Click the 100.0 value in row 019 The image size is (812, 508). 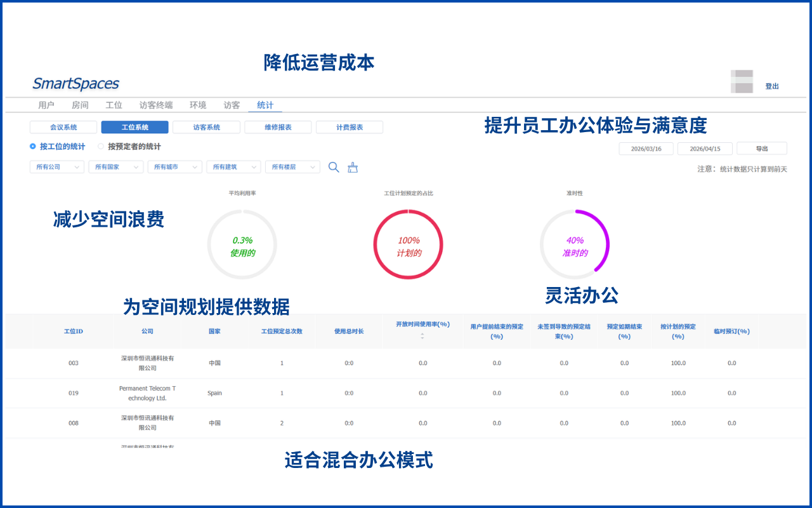point(678,393)
